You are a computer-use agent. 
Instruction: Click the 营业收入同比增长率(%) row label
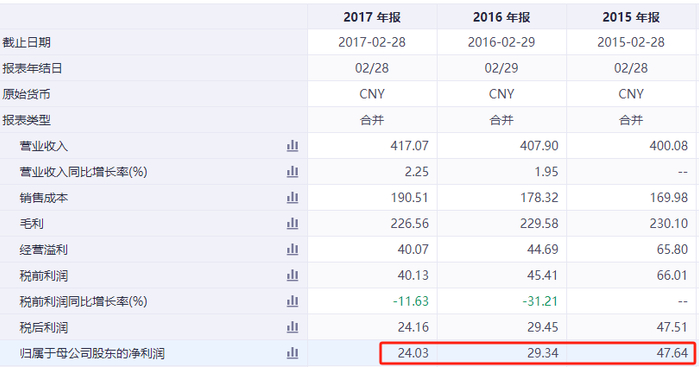[x=83, y=172]
